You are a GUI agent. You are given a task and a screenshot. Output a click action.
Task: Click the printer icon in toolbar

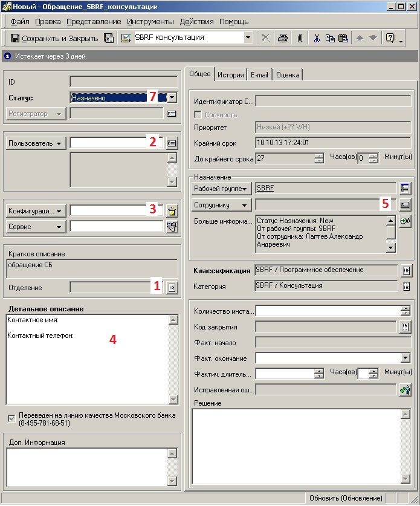pos(283,38)
